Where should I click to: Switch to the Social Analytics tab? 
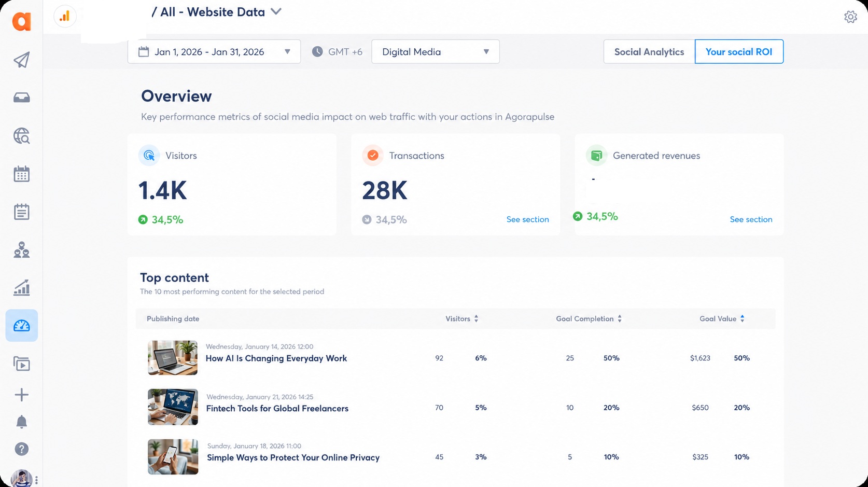coord(649,52)
